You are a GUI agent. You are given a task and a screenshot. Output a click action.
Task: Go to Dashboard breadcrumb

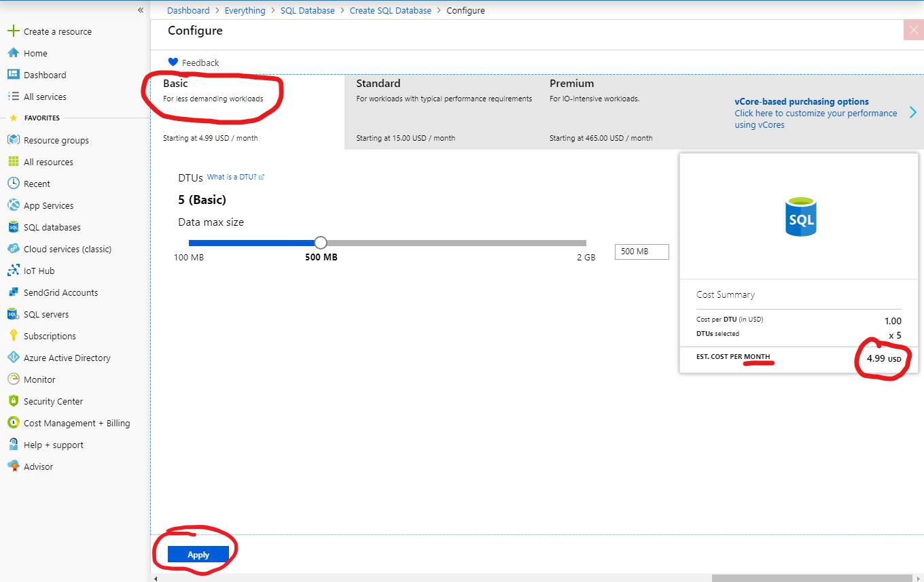point(188,10)
